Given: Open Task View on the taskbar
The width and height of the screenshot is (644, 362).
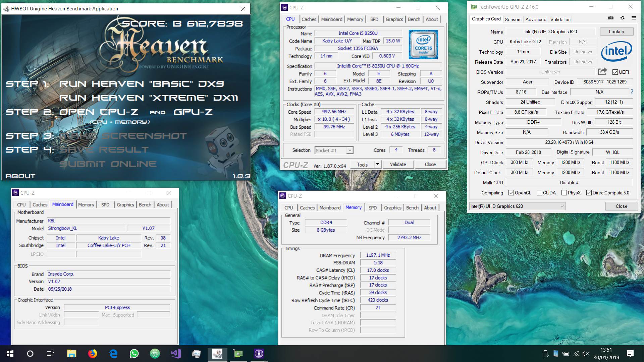Looking at the screenshot, I should coord(50,354).
